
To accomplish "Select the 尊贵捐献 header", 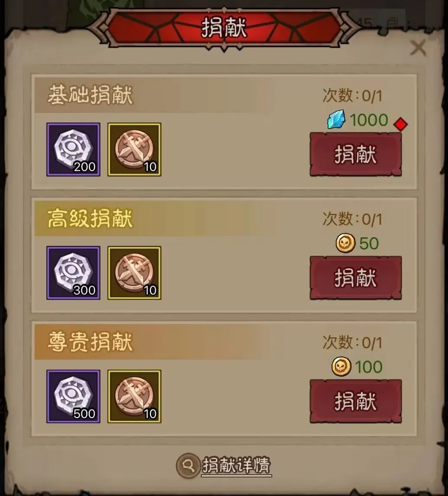I will [90, 341].
